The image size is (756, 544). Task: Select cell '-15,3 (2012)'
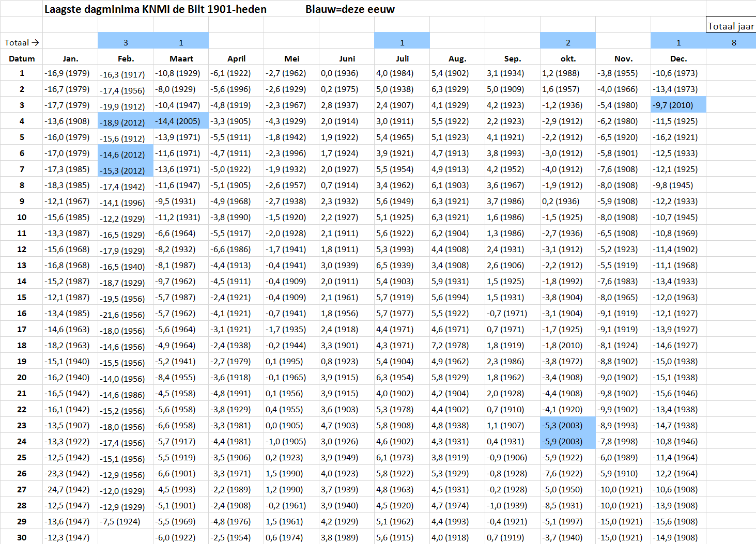pos(126,170)
